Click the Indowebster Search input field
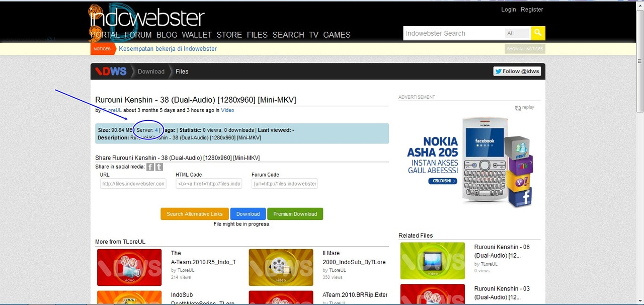The width and height of the screenshot is (644, 305). pyautogui.click(x=453, y=33)
